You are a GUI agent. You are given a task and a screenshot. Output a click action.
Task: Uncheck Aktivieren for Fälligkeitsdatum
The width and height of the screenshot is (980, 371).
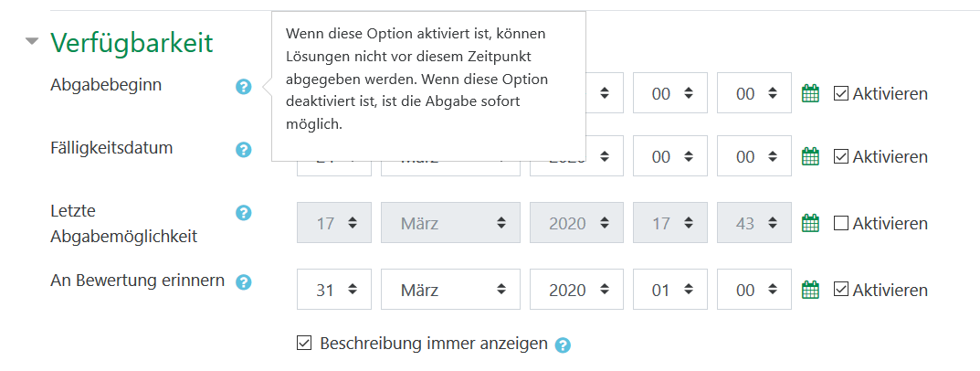841,156
